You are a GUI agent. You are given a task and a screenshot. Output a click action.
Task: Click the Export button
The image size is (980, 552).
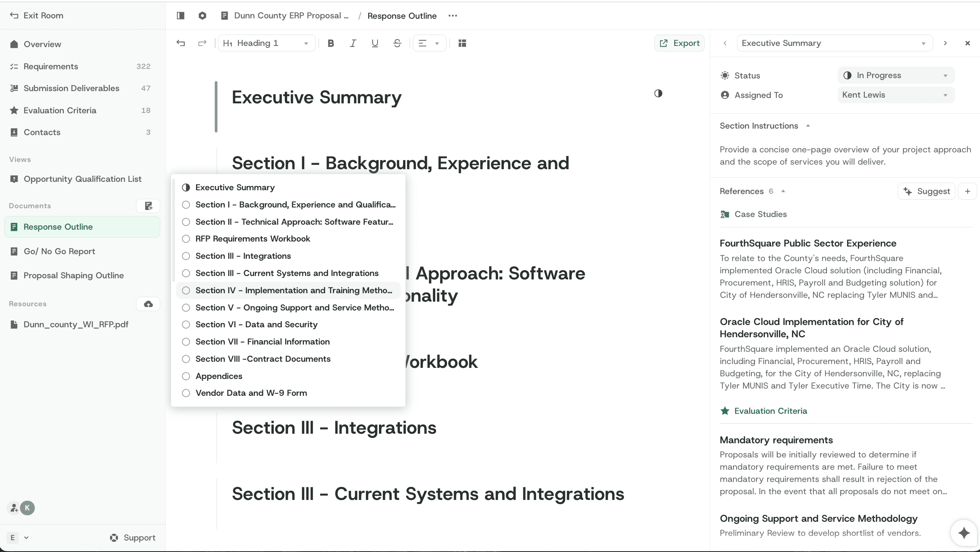click(679, 43)
